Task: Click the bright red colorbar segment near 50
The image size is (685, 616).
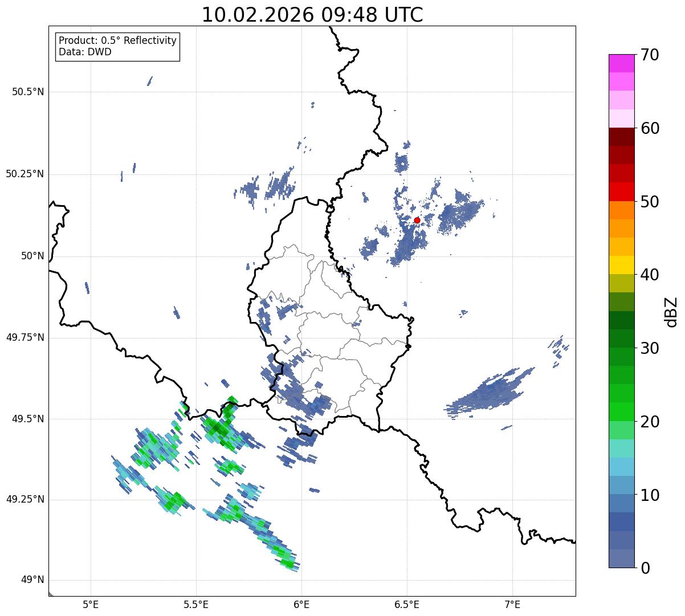Action: pos(621,192)
